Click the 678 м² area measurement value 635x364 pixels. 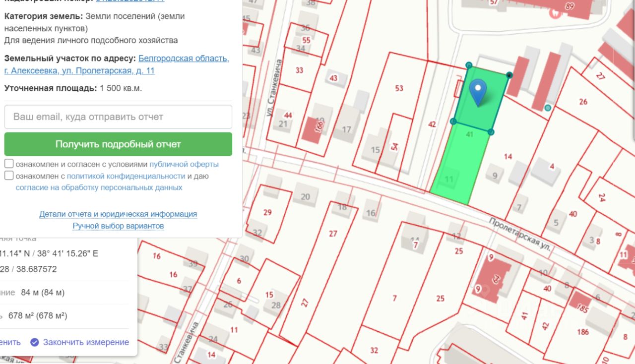tap(38, 315)
